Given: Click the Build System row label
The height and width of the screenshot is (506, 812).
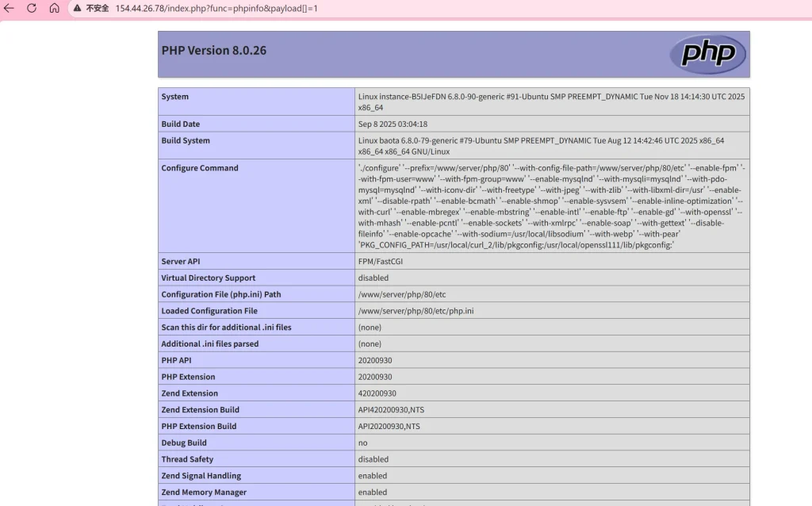Looking at the screenshot, I should coord(186,141).
